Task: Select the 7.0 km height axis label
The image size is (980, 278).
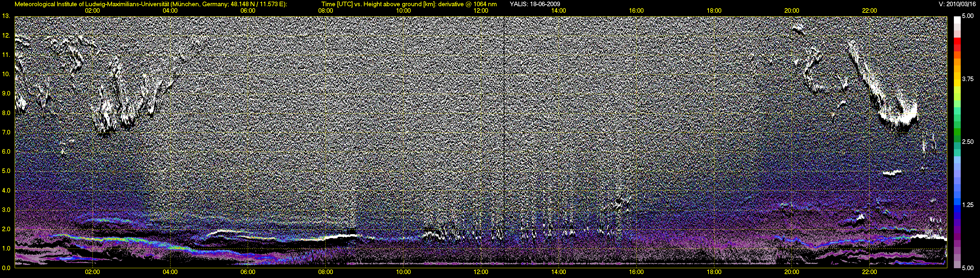Action: point(6,132)
